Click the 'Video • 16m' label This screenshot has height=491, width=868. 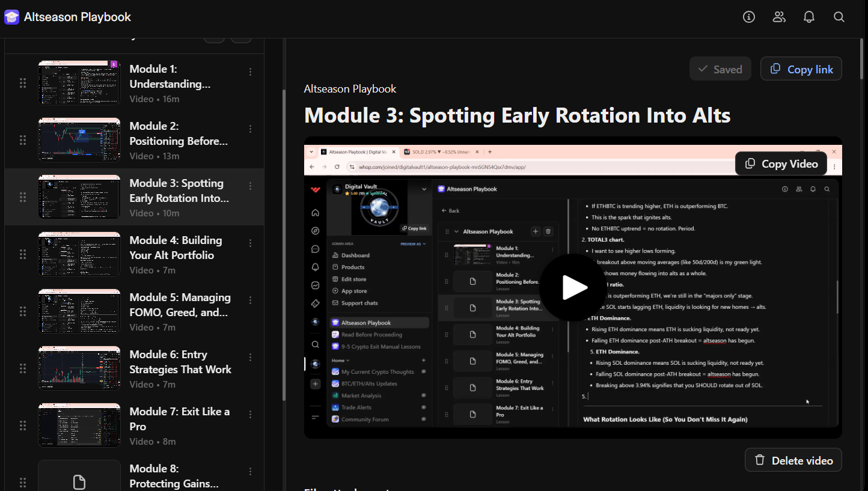(154, 99)
